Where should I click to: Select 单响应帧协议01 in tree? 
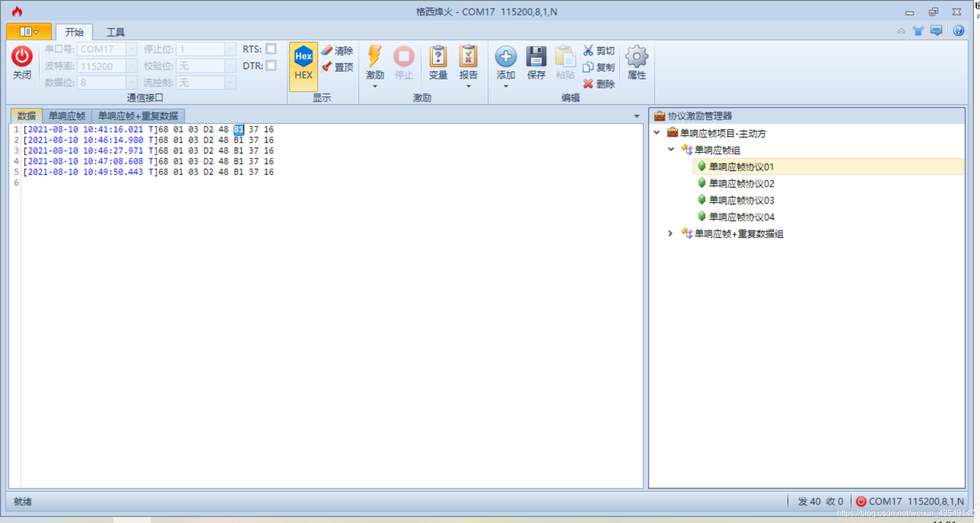click(x=828, y=167)
